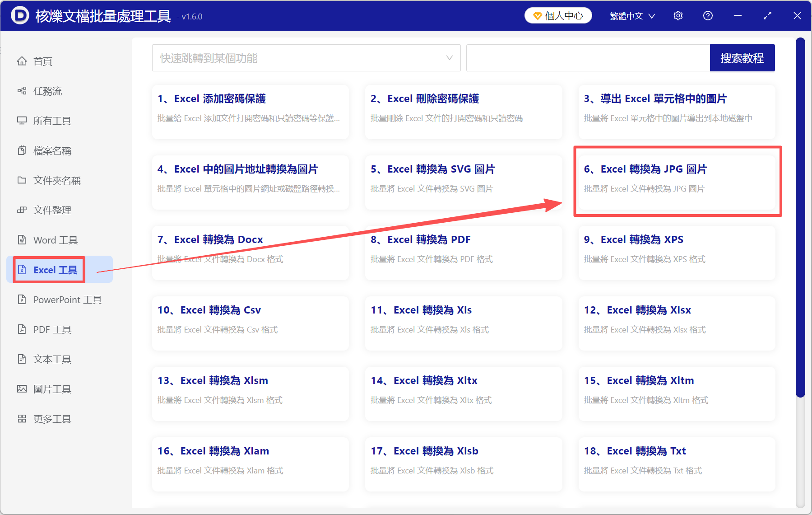812x515 pixels.
Task: Click the 搜索教程 search button
Action: click(x=742, y=58)
